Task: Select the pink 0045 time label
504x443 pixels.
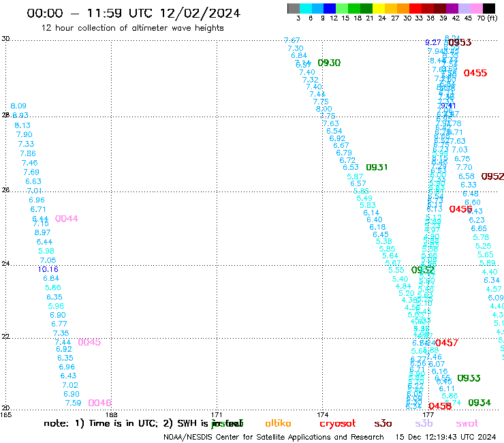Action: point(89,342)
